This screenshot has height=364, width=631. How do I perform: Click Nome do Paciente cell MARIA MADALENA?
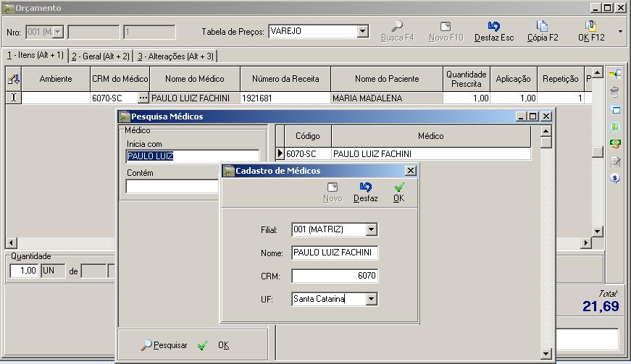click(387, 98)
